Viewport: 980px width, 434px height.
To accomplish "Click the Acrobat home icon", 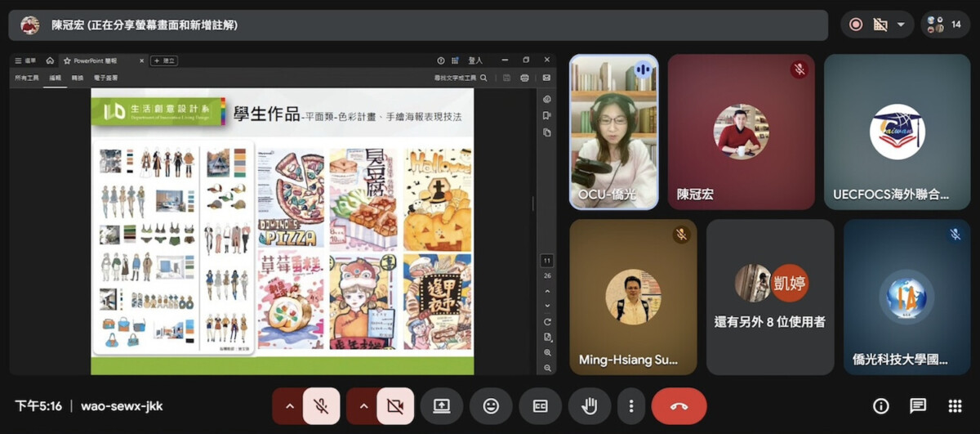I will point(50,60).
